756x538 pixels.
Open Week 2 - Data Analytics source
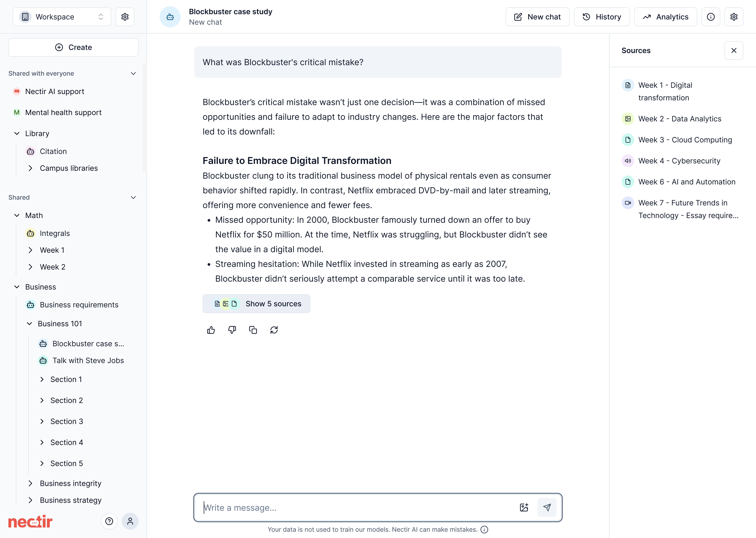point(680,119)
